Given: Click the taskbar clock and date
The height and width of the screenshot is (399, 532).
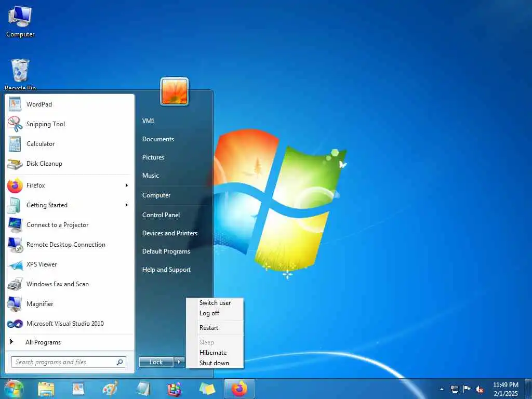Looking at the screenshot, I should (x=506, y=389).
